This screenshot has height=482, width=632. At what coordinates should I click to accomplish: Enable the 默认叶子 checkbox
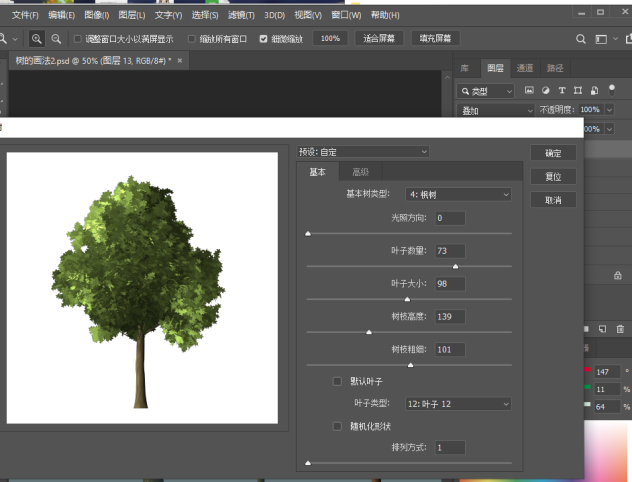click(x=337, y=381)
